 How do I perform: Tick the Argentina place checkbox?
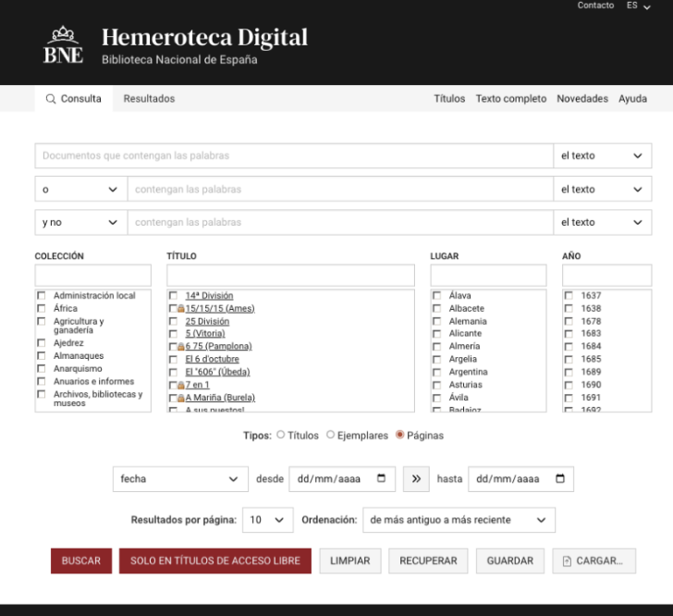(x=436, y=372)
